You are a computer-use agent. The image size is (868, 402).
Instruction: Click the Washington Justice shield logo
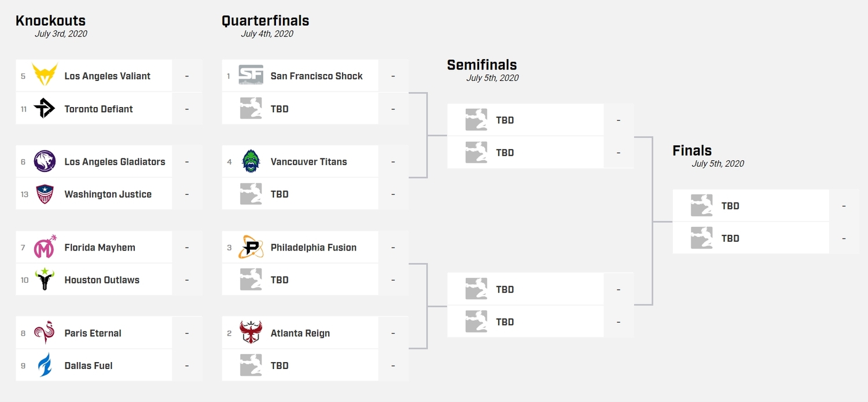[45, 194]
